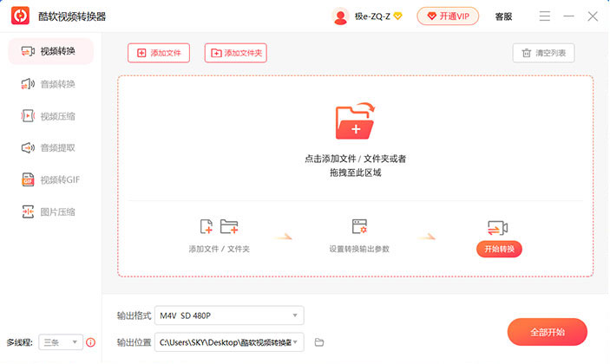
Task: Open 视频压缩 section
Action: (x=50, y=116)
